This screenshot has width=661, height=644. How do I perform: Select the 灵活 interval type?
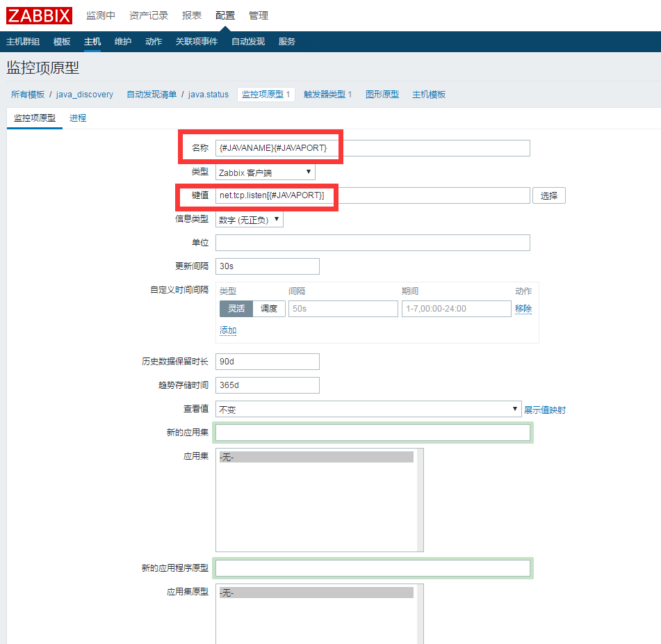pyautogui.click(x=236, y=309)
